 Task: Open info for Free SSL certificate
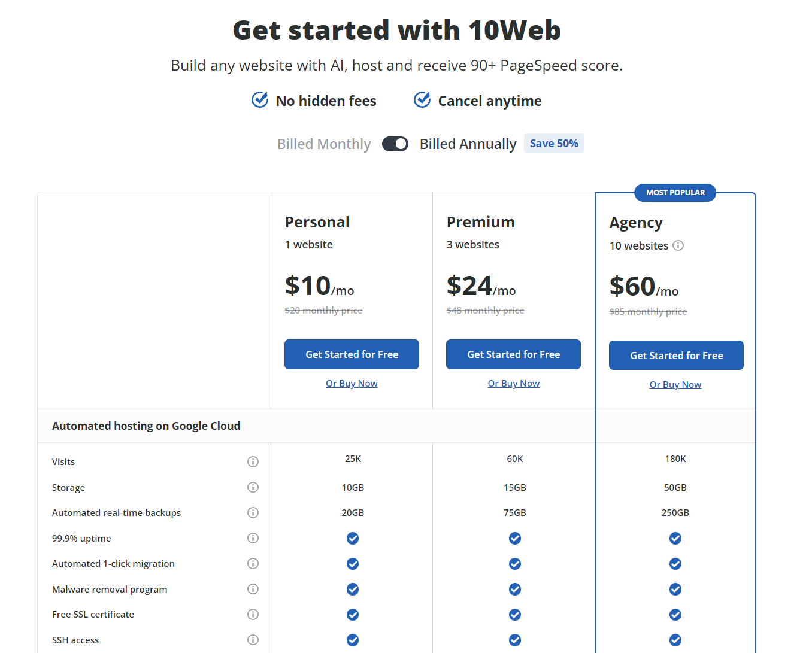pos(253,614)
